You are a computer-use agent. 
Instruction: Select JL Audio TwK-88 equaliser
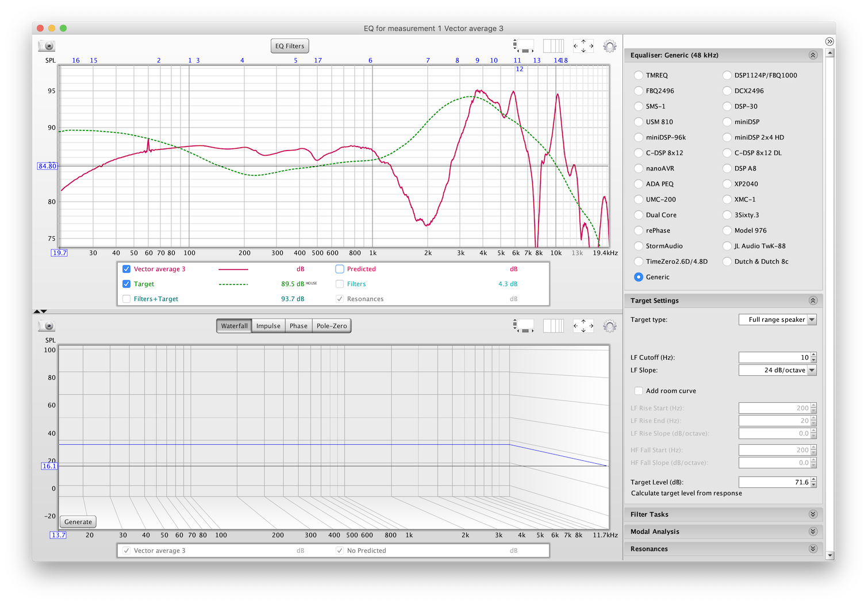coord(727,246)
